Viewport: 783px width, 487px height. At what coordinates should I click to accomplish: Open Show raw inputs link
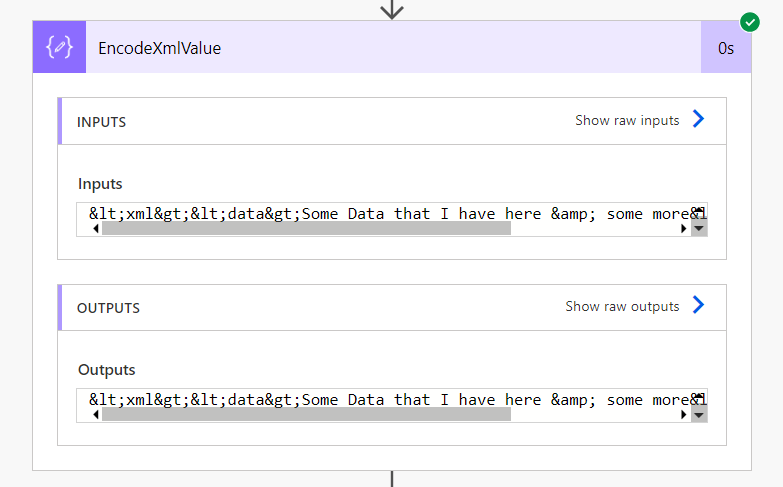tap(627, 120)
